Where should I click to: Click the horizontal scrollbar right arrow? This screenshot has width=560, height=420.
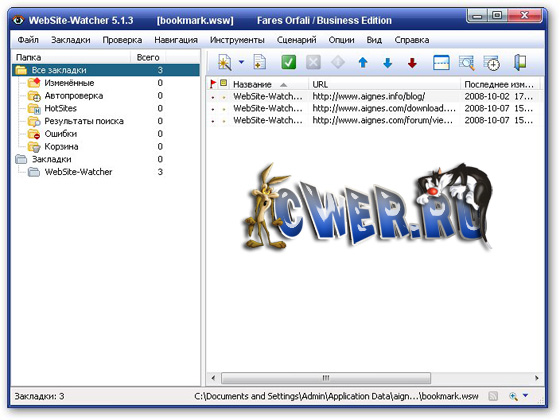click(537, 378)
